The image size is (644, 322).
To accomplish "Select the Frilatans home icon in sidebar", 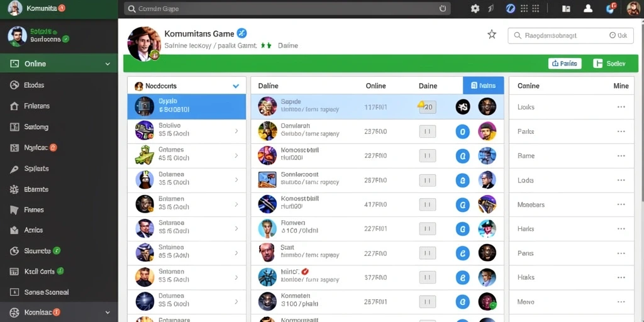I will click(x=14, y=106).
